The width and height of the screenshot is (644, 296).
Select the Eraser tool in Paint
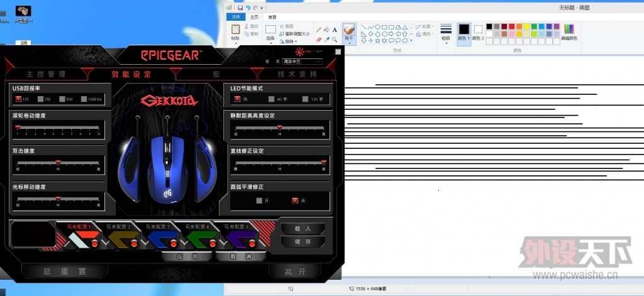[318, 40]
